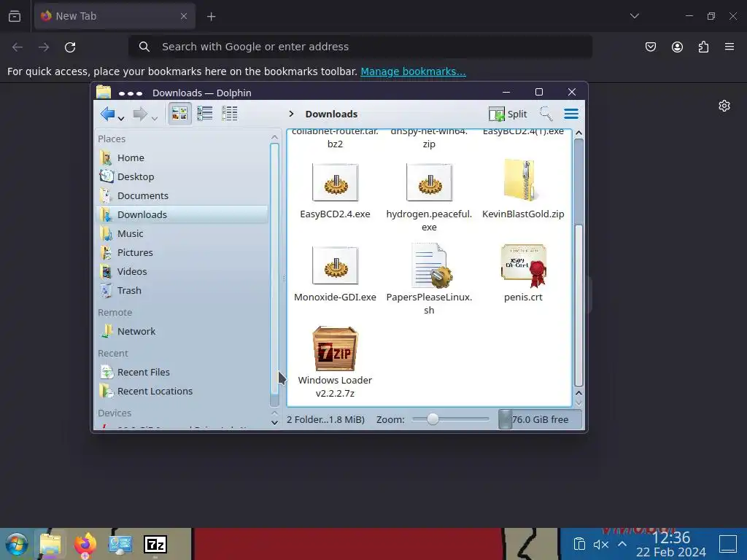Select Windows Loader v2.2.2.7z archive icon
Screen dimensions: 747x560
tap(335, 349)
